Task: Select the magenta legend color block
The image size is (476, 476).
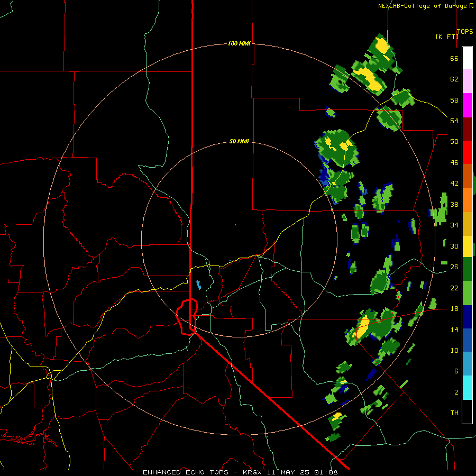Action: [467, 105]
